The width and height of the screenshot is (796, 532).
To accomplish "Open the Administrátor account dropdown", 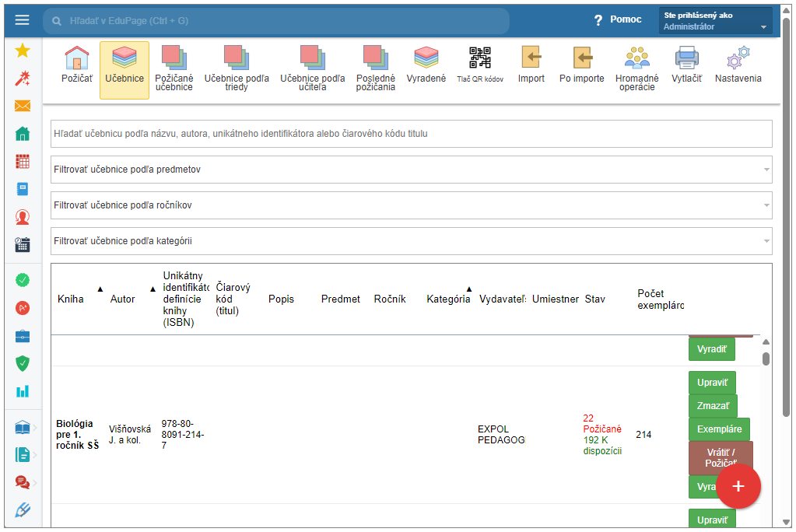I will [715, 21].
